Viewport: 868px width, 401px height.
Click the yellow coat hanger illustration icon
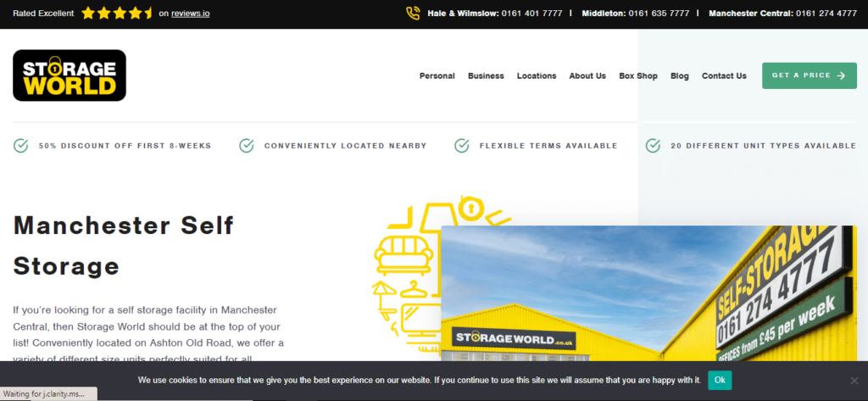[412, 291]
